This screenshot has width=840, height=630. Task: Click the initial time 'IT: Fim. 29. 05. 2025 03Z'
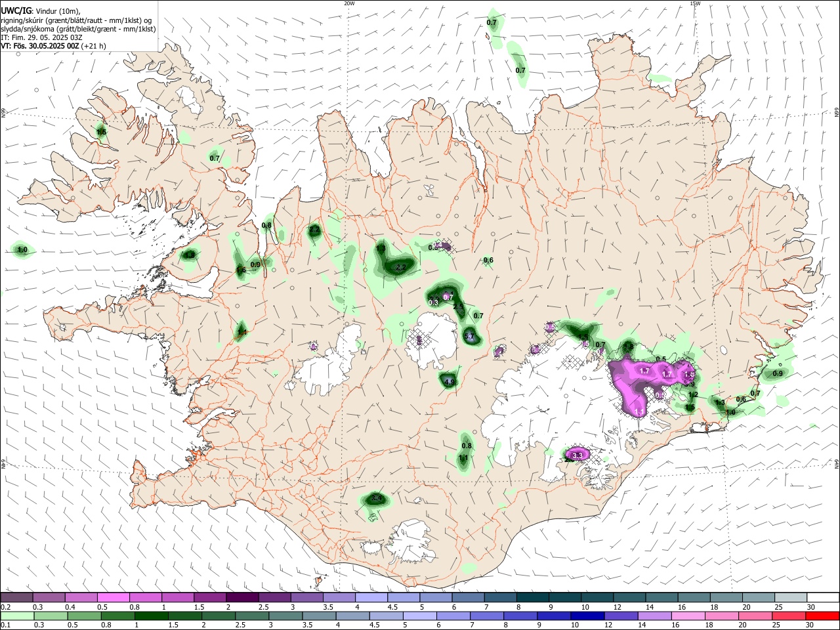[x=41, y=37]
